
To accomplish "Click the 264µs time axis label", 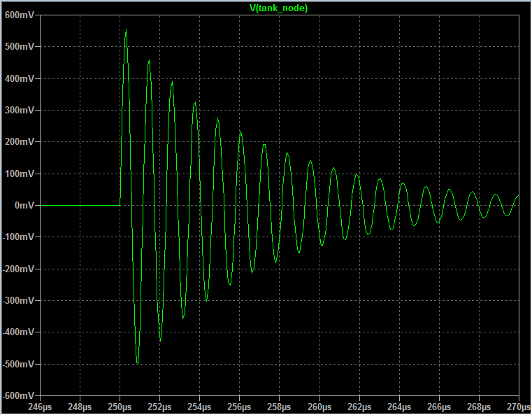I will coord(399,407).
